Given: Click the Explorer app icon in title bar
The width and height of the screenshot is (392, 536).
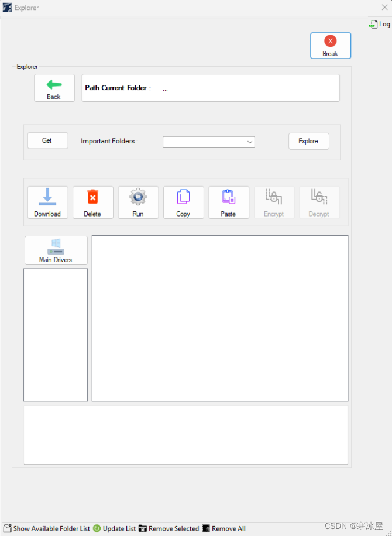Looking at the screenshot, I should [7, 8].
